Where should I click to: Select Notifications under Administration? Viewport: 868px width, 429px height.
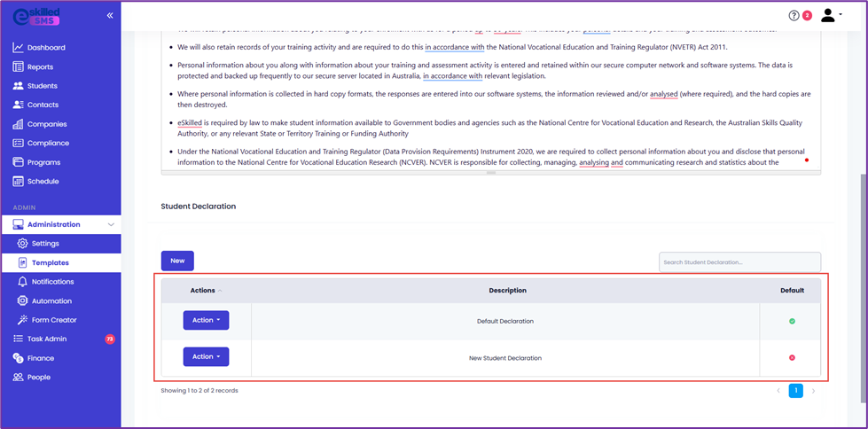(x=52, y=282)
